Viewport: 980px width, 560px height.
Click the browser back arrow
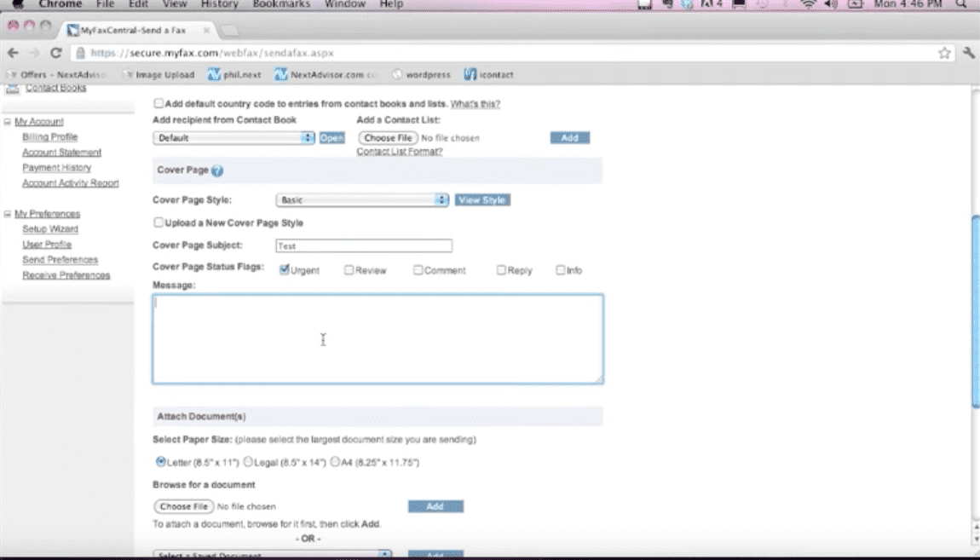pyautogui.click(x=13, y=53)
